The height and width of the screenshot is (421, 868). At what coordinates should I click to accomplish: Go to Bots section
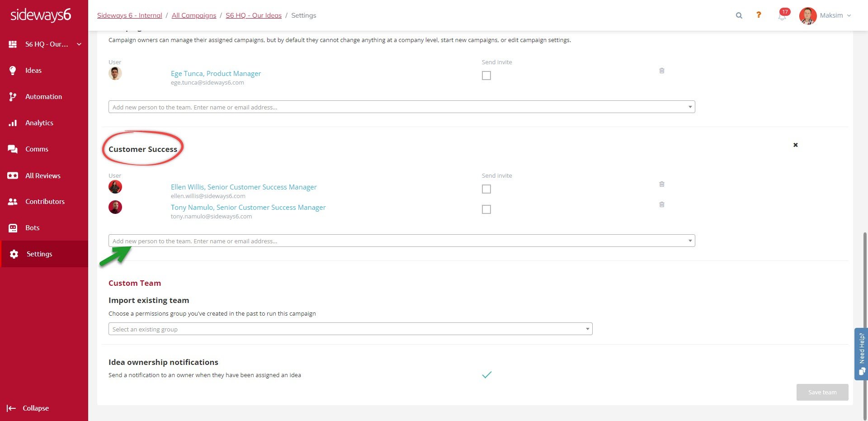(33, 228)
